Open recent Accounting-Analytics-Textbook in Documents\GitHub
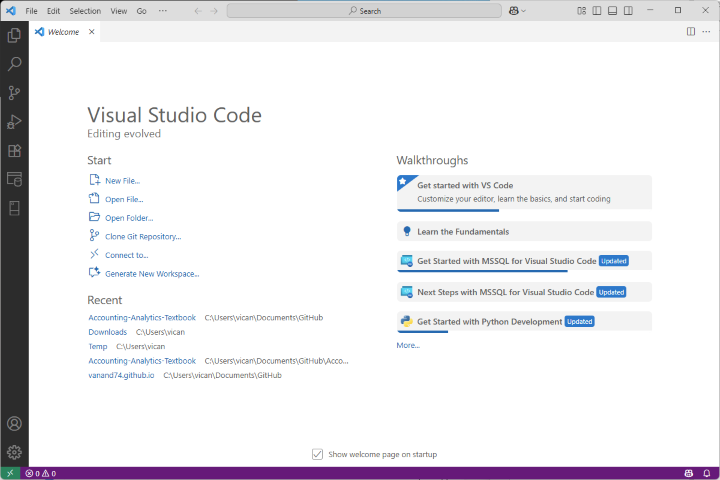Image resolution: width=720 pixels, height=480 pixels. pos(142,317)
